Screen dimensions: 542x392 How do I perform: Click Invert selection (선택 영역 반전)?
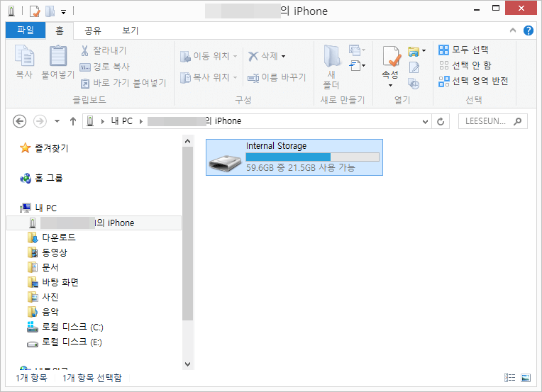click(x=473, y=81)
